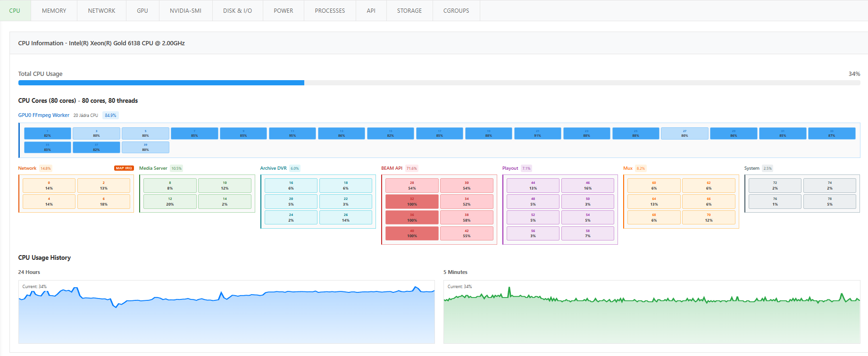Click BEAM API core 38 tile at 58%
This screenshot has width=868, height=356.
coord(467,217)
